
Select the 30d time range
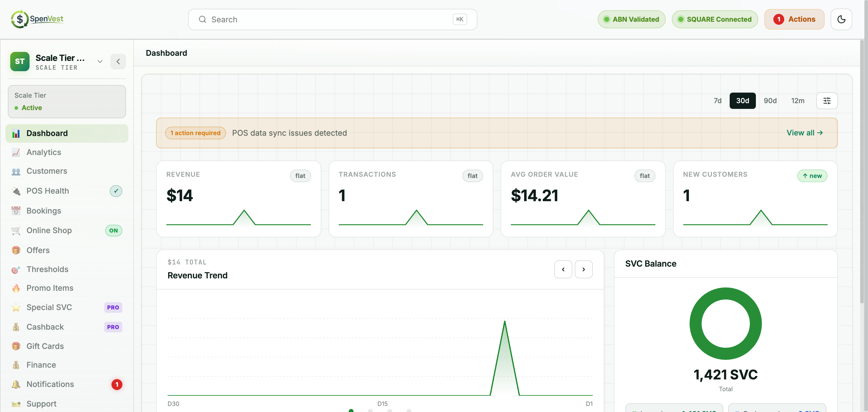pos(742,101)
